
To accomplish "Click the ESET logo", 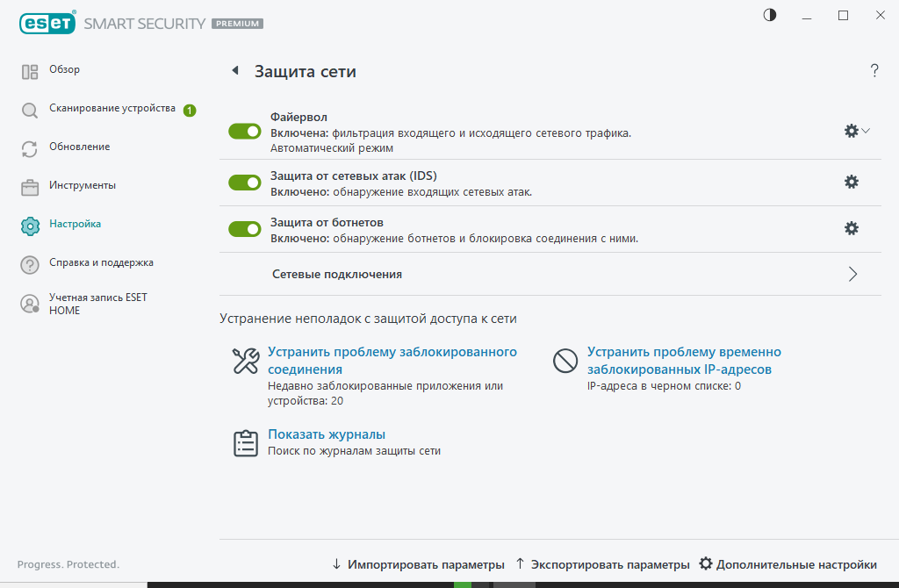I will tap(47, 23).
